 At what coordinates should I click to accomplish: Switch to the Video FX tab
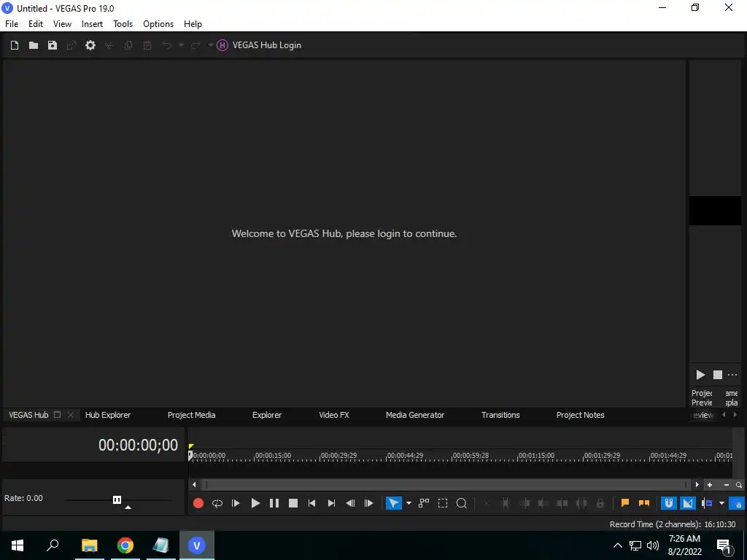pyautogui.click(x=334, y=415)
